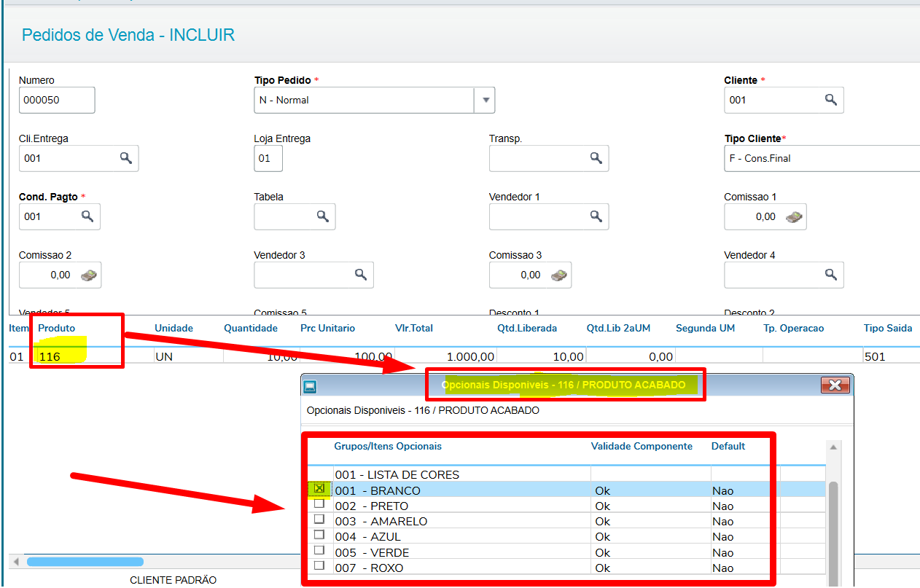
Task: Open Vendedor 1 search lookup
Action: pos(596,216)
